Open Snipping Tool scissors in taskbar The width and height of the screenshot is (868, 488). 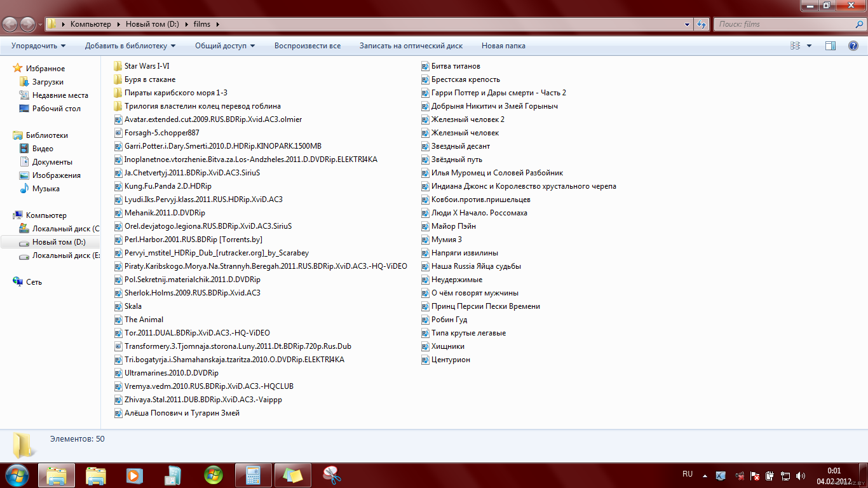[x=332, y=475]
